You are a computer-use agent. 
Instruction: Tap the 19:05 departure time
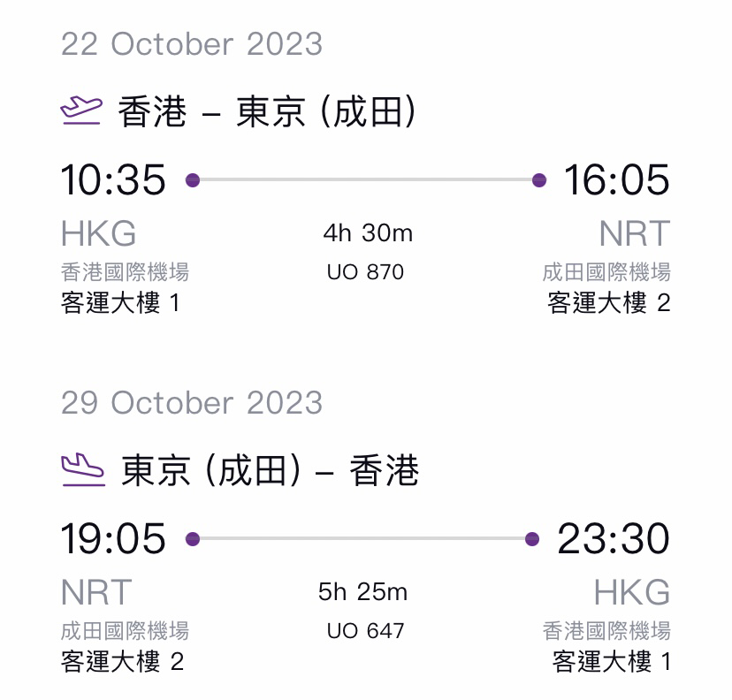click(x=113, y=538)
